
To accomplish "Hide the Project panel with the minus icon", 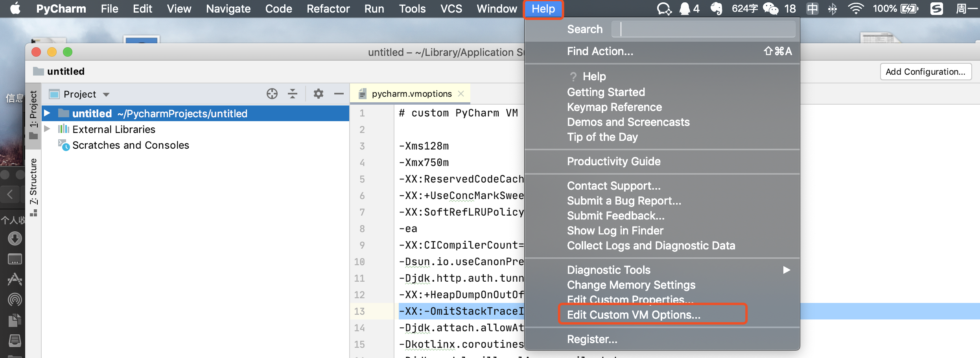I will tap(339, 94).
